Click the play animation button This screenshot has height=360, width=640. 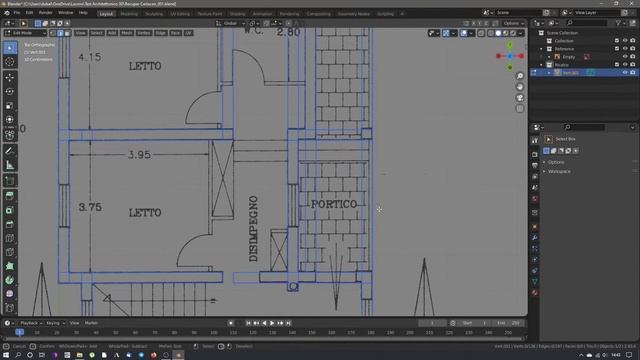click(x=272, y=323)
